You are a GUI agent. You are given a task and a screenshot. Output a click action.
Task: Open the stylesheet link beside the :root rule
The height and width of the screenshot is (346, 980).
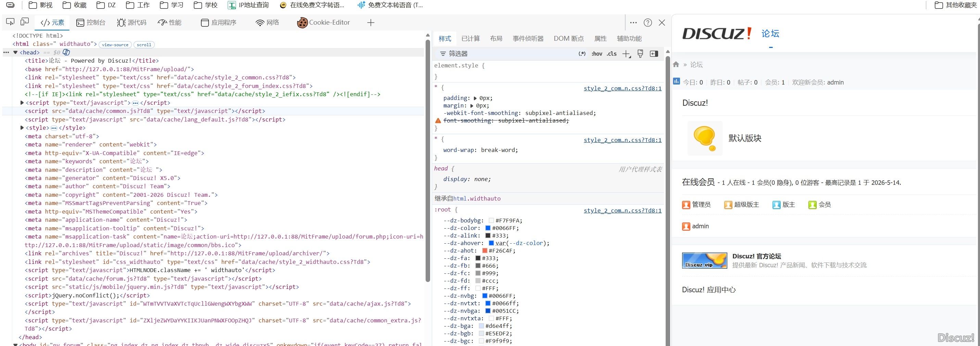pyautogui.click(x=623, y=210)
